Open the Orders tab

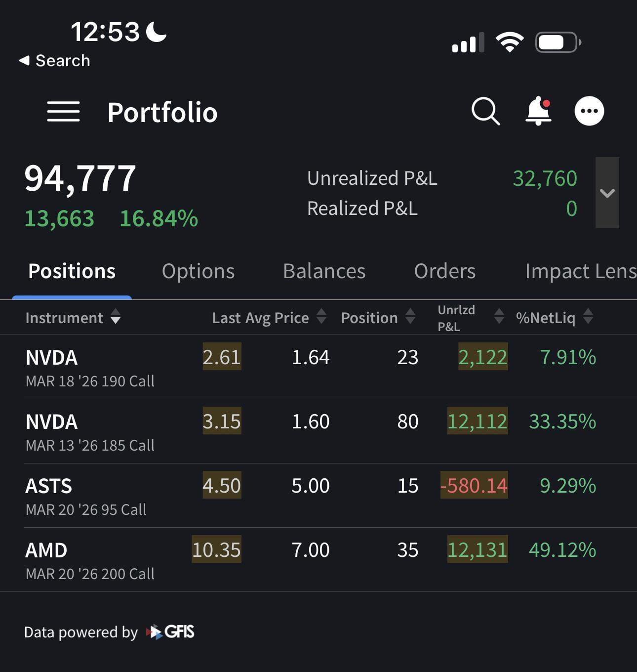(444, 271)
